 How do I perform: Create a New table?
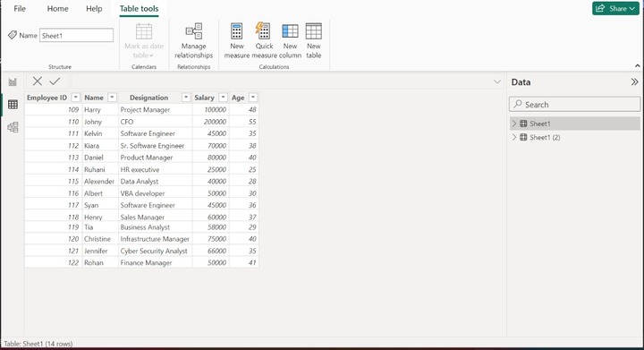pos(313,40)
